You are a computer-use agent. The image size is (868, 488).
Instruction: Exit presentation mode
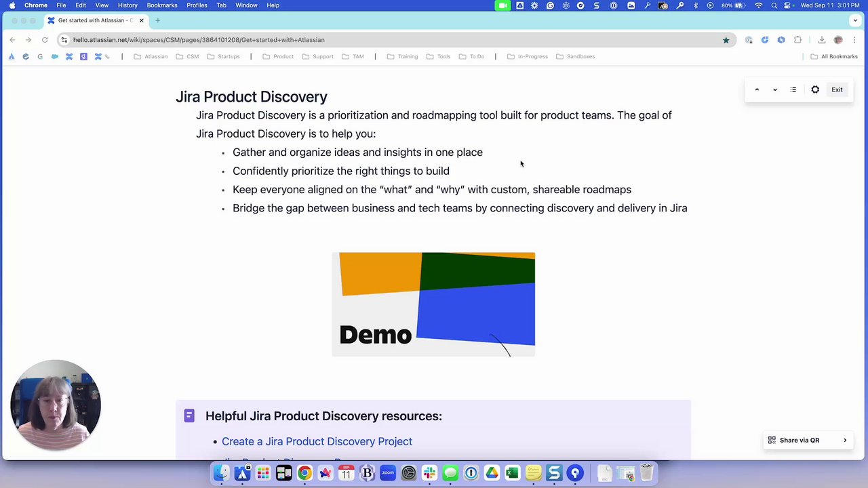point(837,89)
